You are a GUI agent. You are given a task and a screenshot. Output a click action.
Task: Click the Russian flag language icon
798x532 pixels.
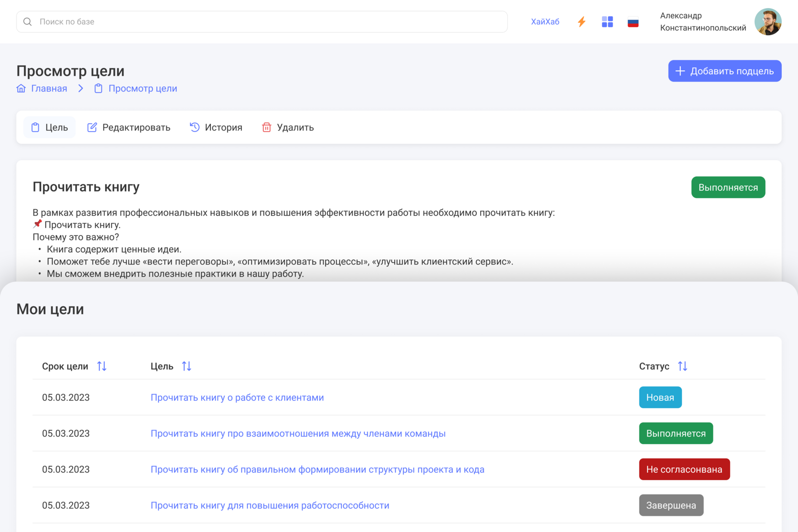tap(633, 22)
